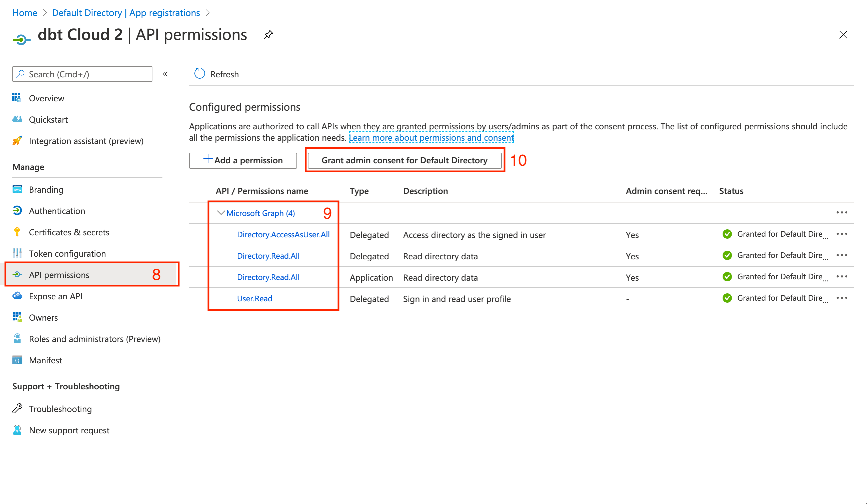Open Token configuration
Image resolution: width=867 pixels, height=504 pixels.
point(67,254)
